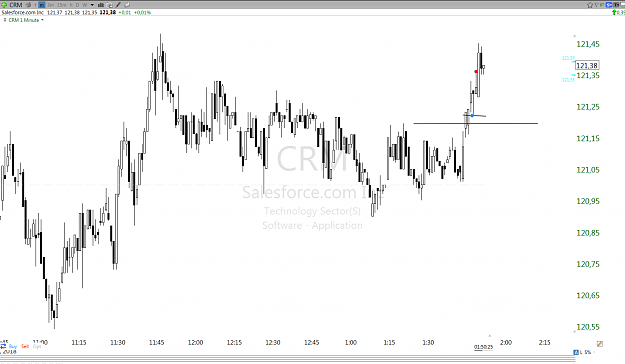Screen dimensions: 625x364
Task: Click the 12:00 time axis label
Action: pyautogui.click(x=195, y=342)
